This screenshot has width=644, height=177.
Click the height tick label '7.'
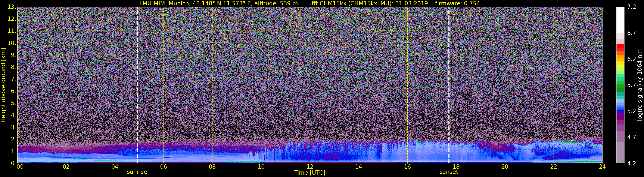pos(13,79)
